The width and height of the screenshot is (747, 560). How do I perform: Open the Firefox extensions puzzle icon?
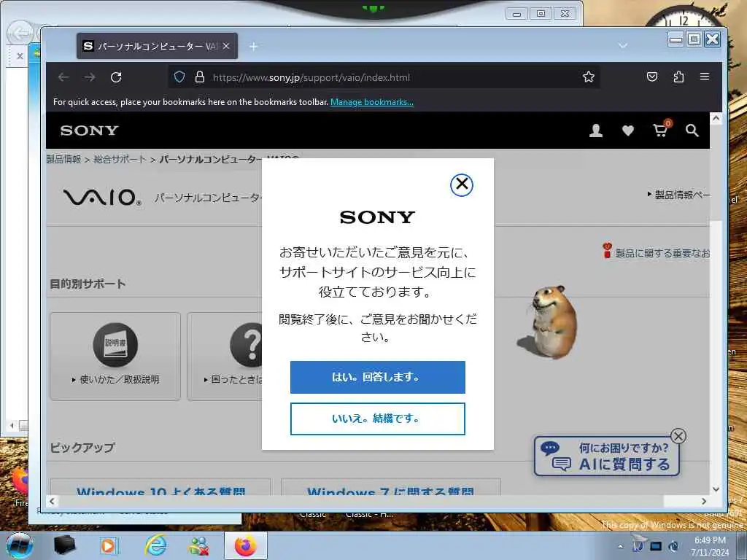click(x=678, y=77)
